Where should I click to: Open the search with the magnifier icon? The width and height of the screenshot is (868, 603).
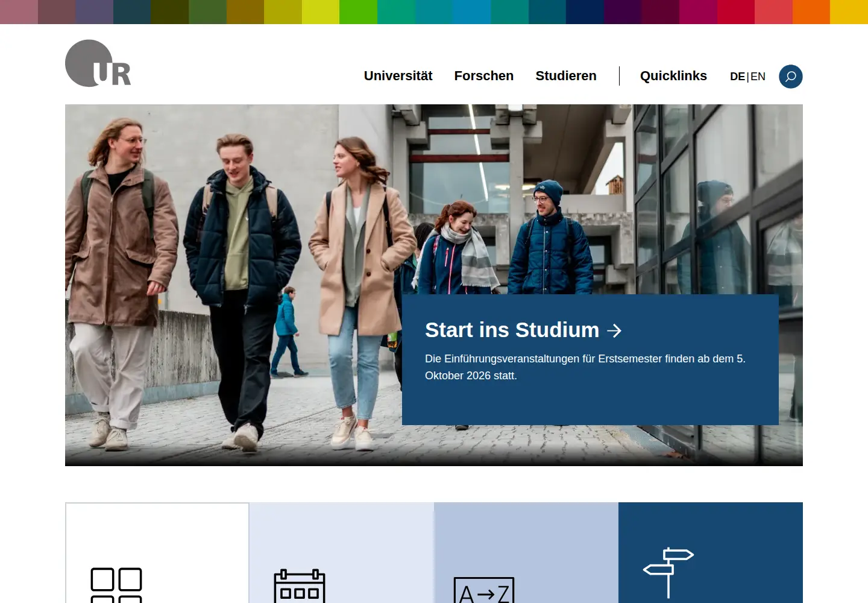point(791,77)
